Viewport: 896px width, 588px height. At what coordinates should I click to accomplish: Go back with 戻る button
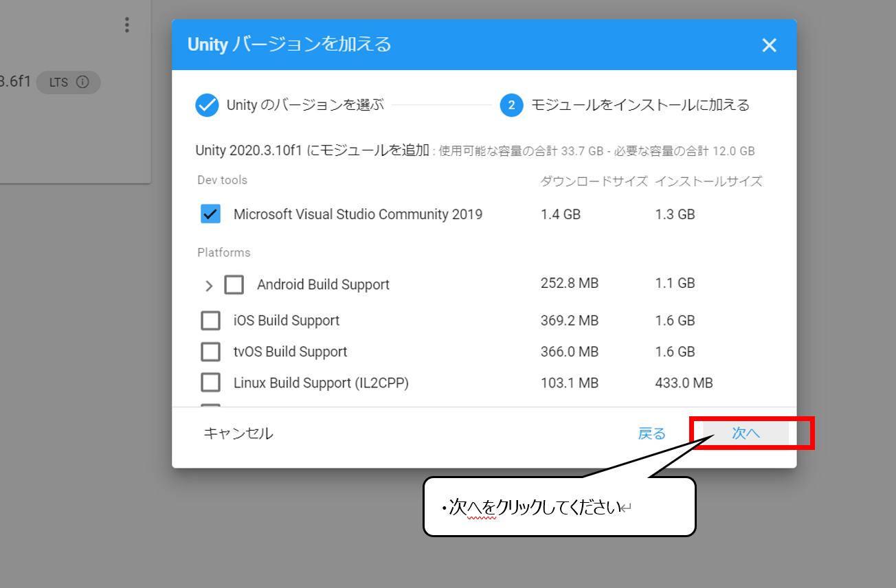coord(652,433)
